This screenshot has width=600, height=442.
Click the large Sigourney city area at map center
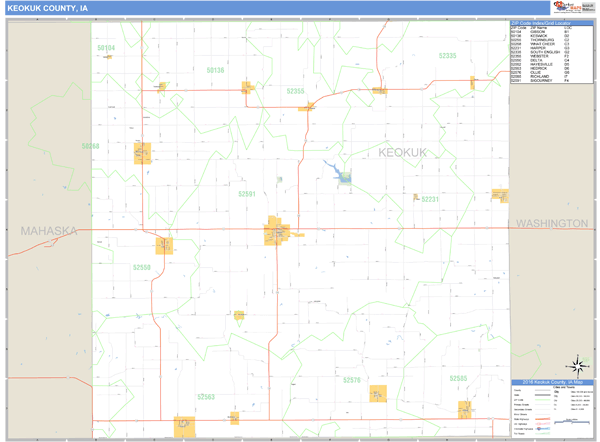276,231
